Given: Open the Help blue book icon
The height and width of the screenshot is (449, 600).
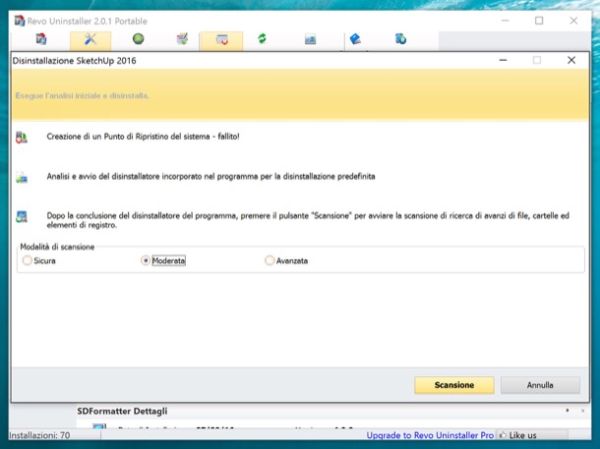Looking at the screenshot, I should coord(355,39).
